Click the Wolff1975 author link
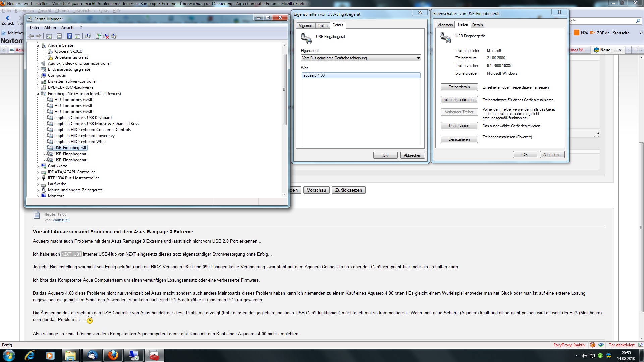 tap(61, 220)
